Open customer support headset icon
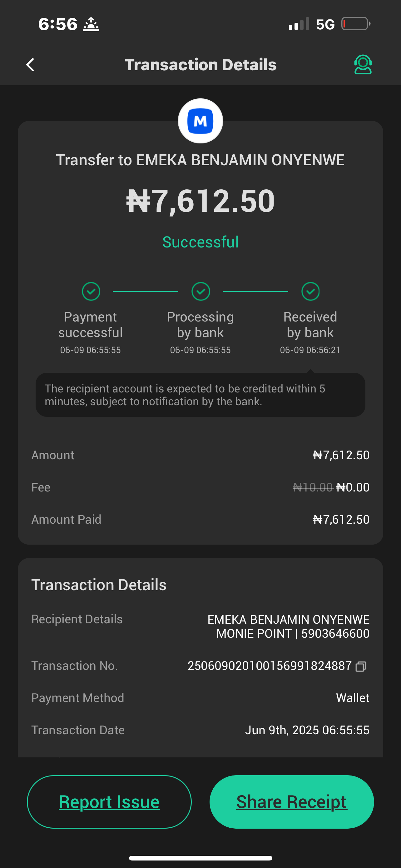Screen dimensions: 401x868 pos(363,64)
